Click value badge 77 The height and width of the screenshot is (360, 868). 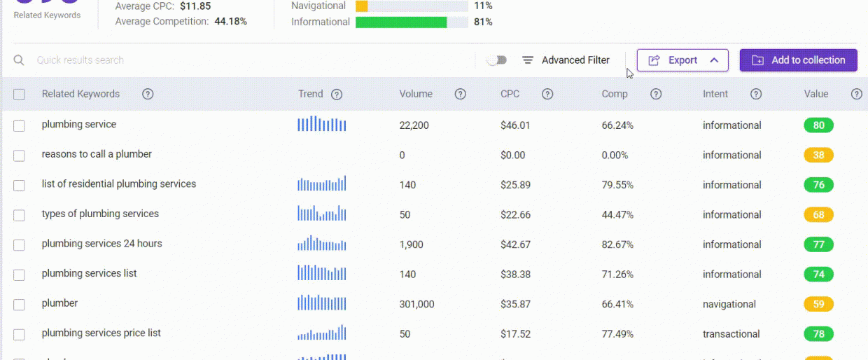(819, 245)
